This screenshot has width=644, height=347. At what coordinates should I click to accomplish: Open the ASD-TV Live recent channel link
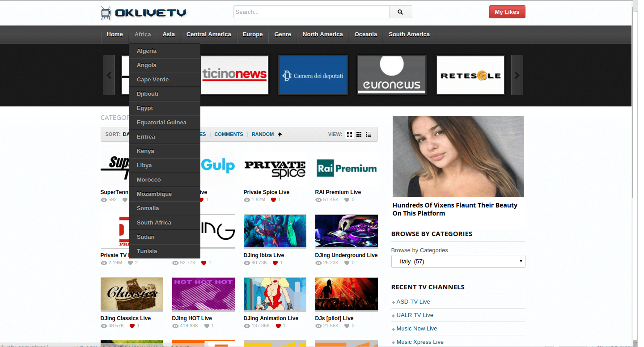tap(413, 302)
